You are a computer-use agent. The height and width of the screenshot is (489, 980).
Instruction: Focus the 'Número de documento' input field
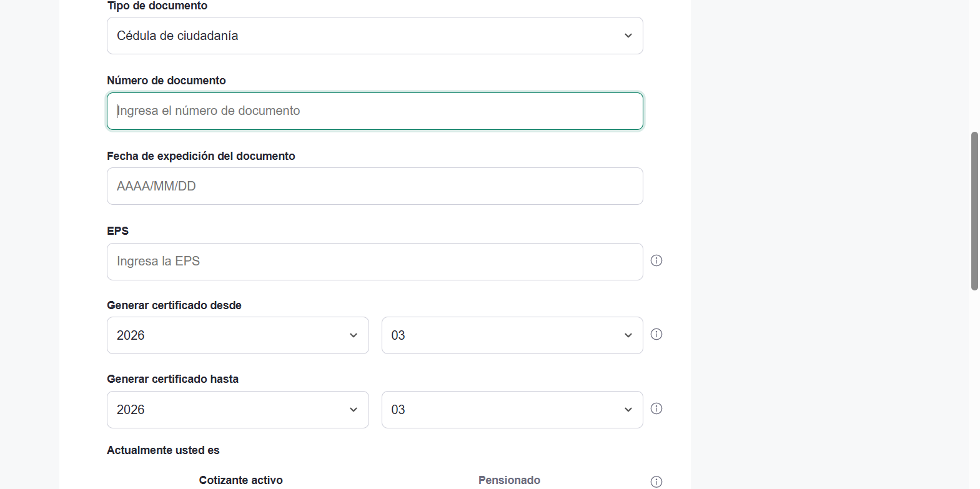coord(375,111)
